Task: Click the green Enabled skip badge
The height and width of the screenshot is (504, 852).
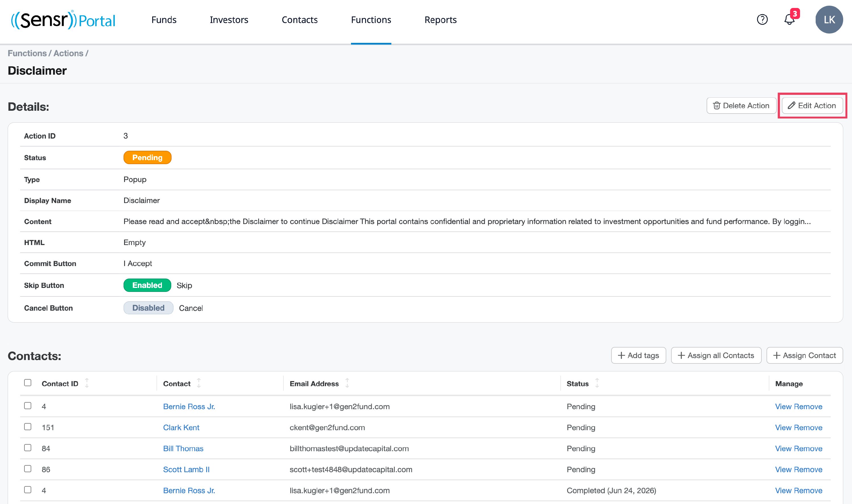Action: point(147,285)
